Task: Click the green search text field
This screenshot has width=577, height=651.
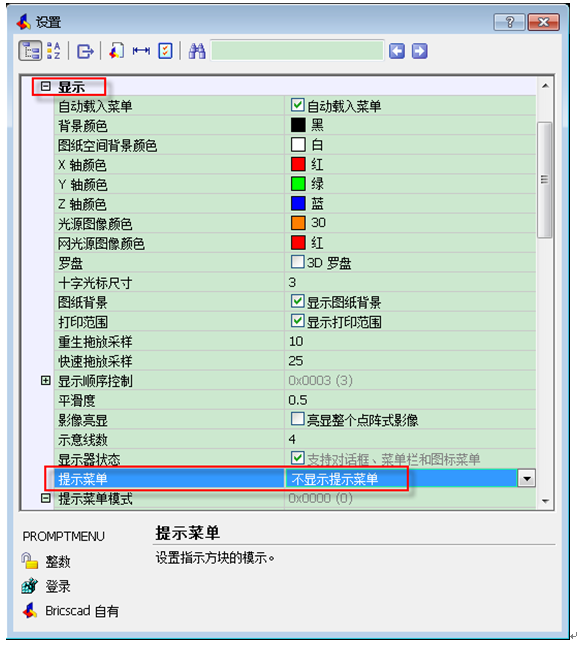Action: [297, 51]
